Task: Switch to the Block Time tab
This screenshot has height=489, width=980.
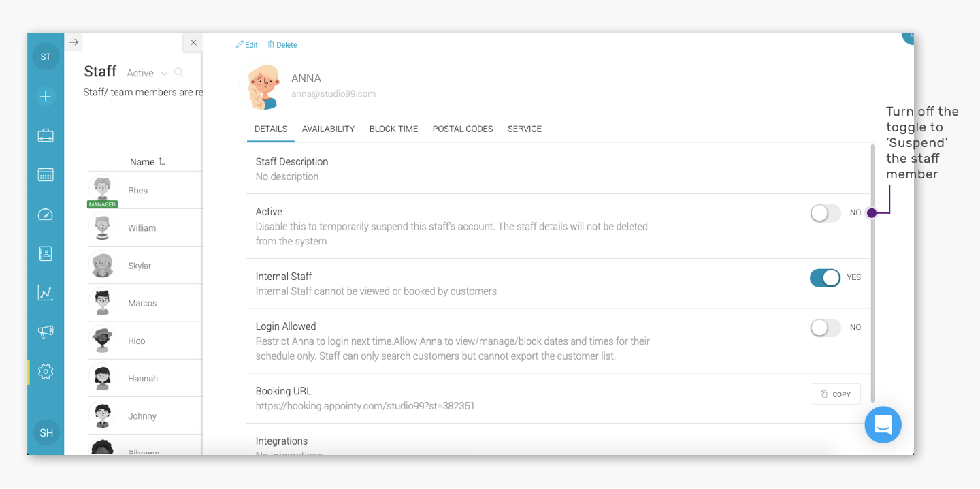Action: 393,129
